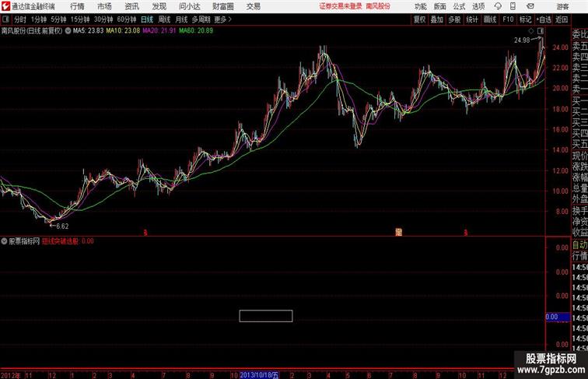Viewport: 588px width, 379px height.
Task: Click the diamond icon above the chart
Action: click(x=531, y=31)
